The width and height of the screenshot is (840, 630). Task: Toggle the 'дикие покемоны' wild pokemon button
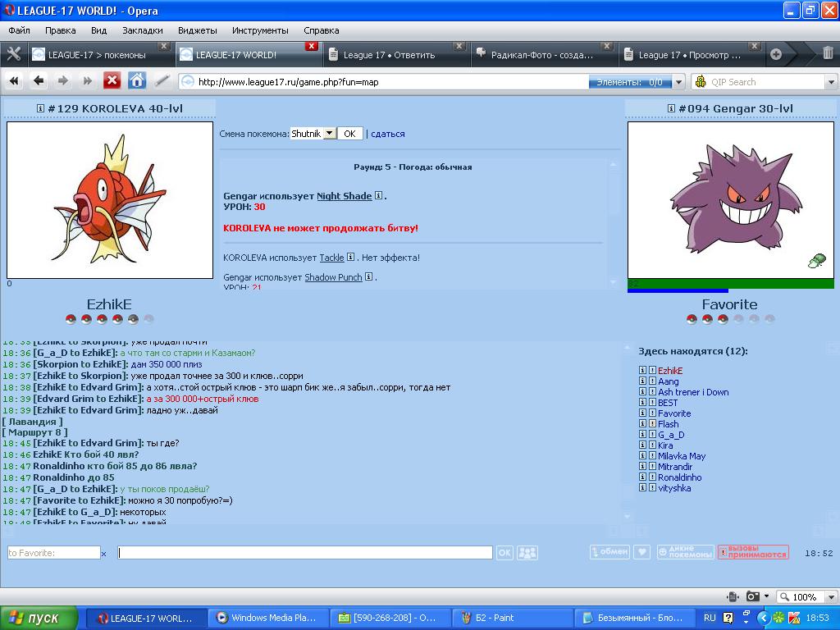click(x=686, y=552)
